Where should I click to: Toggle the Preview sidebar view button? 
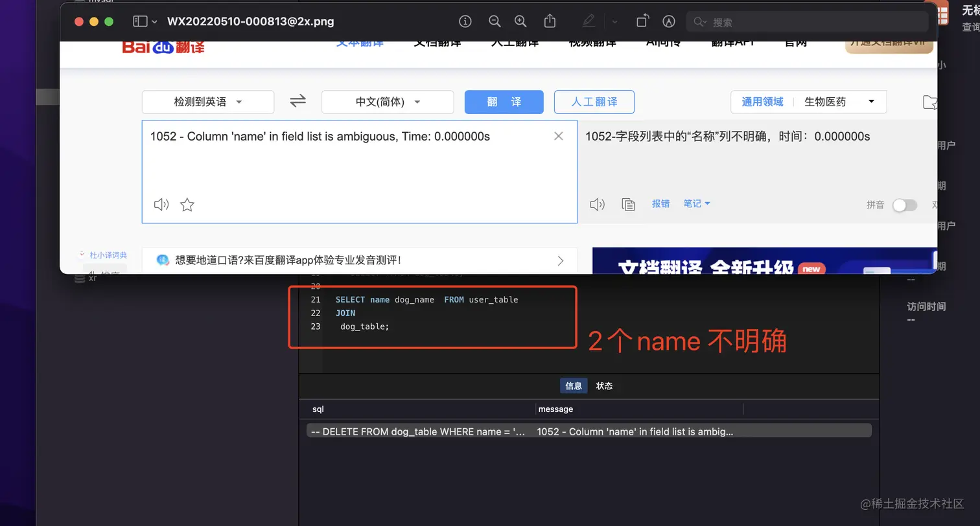139,21
